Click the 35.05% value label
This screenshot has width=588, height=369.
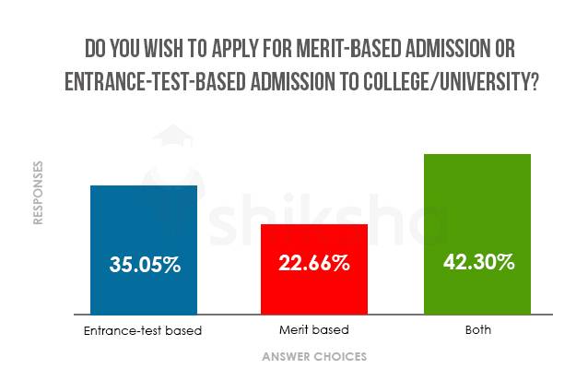144,265
